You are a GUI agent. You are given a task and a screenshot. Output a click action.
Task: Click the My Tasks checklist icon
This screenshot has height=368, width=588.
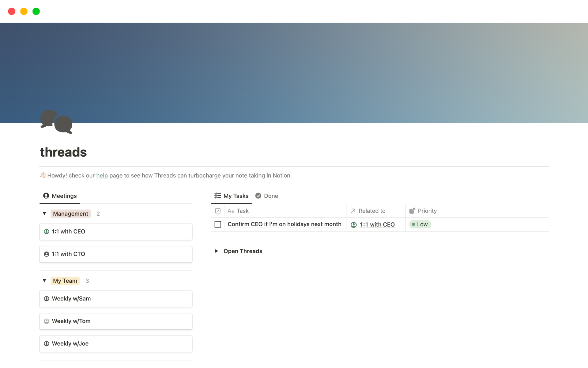coord(218,195)
